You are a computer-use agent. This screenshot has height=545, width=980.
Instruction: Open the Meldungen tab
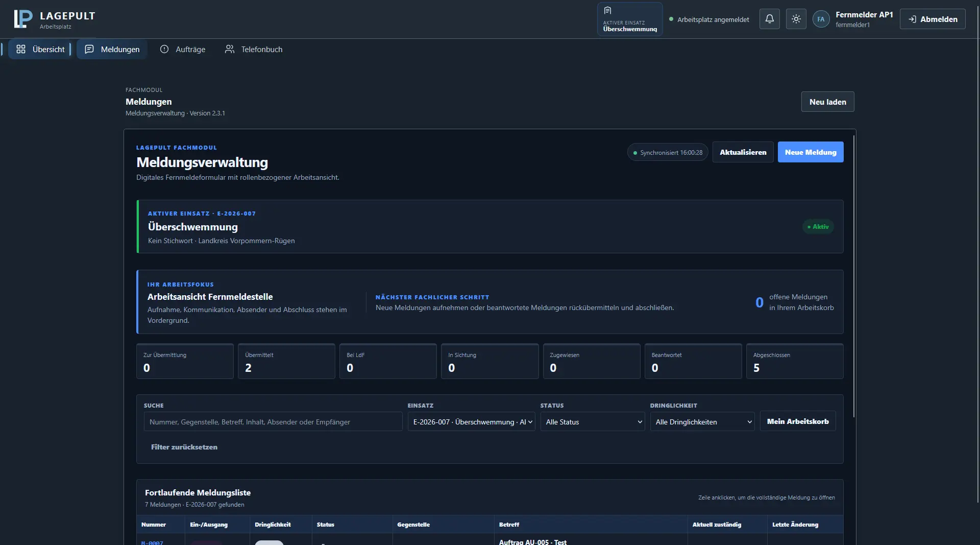click(x=112, y=49)
